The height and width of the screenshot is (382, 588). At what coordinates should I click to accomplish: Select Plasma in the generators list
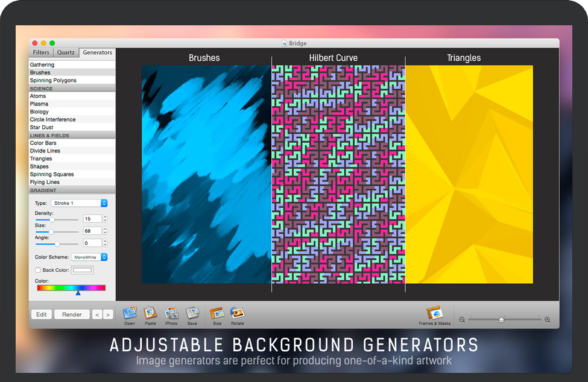(x=39, y=104)
